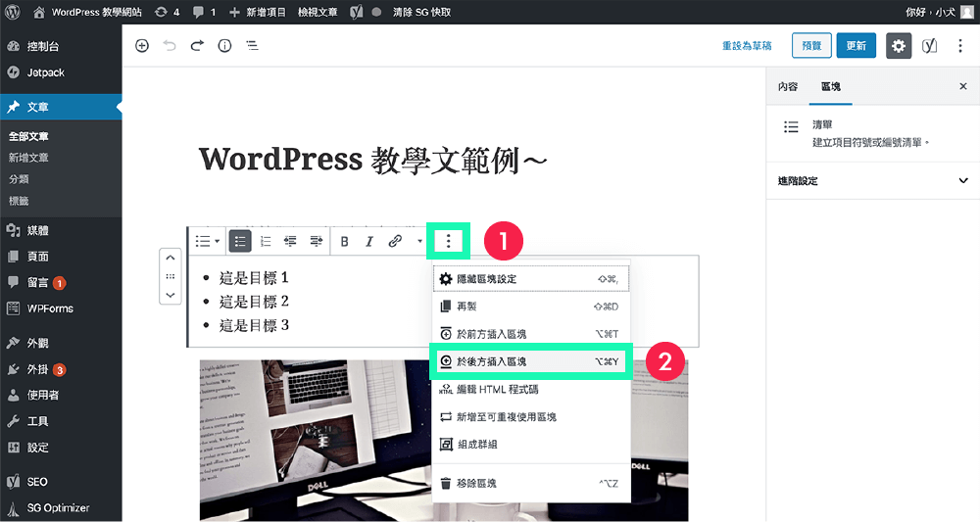
Task: Select 隱藏區塊設定 menu item
Action: pyautogui.click(x=531, y=279)
